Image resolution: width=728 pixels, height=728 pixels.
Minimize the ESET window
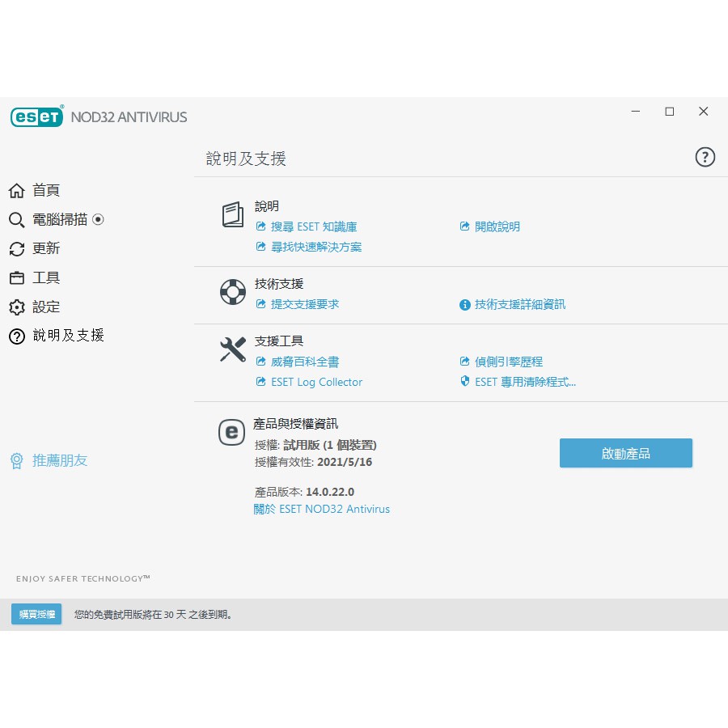(x=636, y=112)
